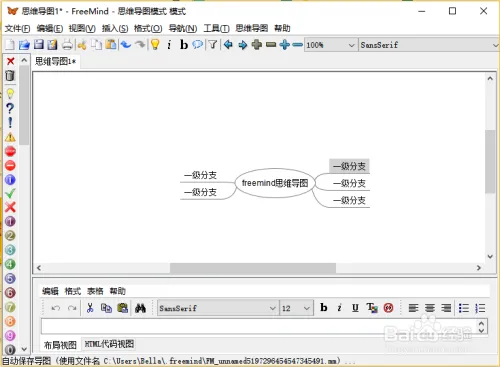Screen dimensions: 500x367
Task: Find text with binoculars icon in note editor
Action: (x=140, y=308)
